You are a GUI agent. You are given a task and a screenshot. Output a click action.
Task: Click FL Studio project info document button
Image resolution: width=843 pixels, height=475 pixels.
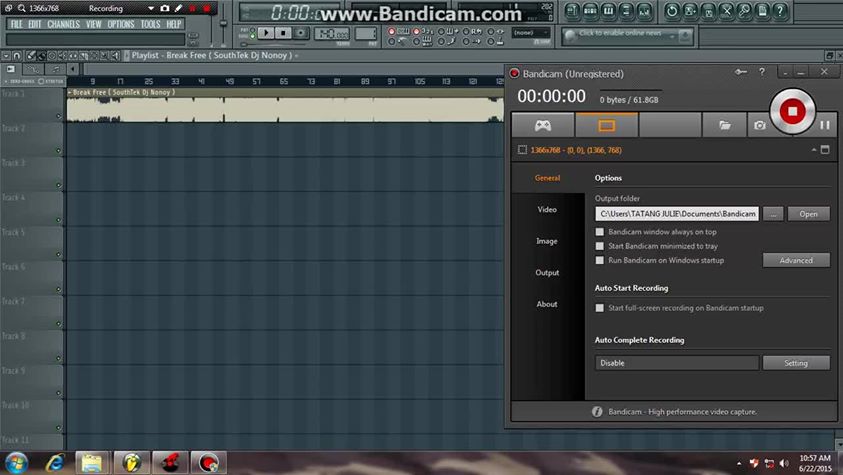[x=762, y=11]
